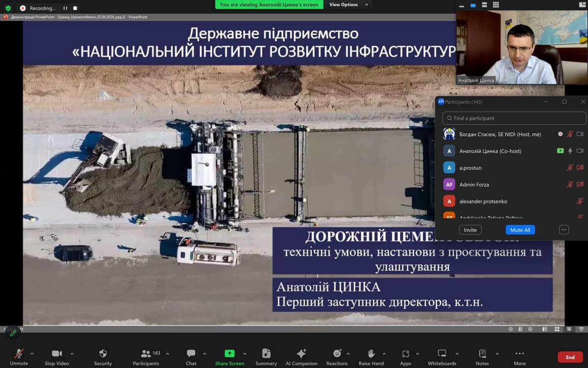
Task: End the meeting with the red button
Action: click(x=570, y=357)
